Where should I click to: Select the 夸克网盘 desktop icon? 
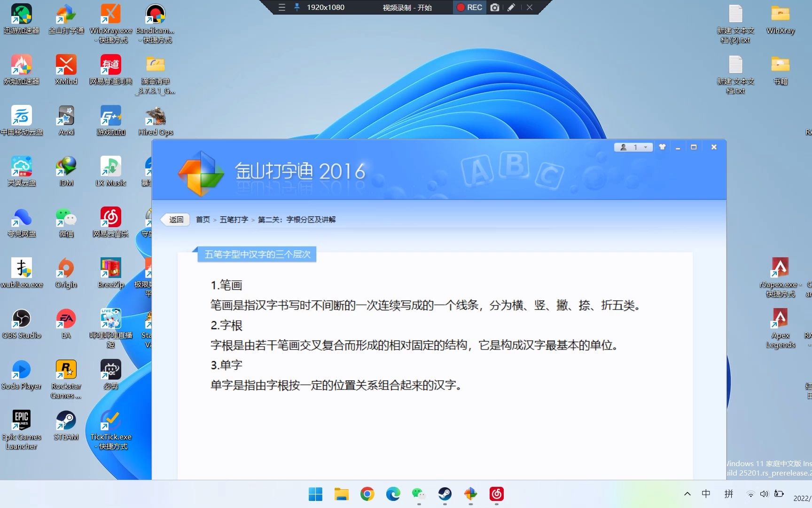(x=22, y=222)
